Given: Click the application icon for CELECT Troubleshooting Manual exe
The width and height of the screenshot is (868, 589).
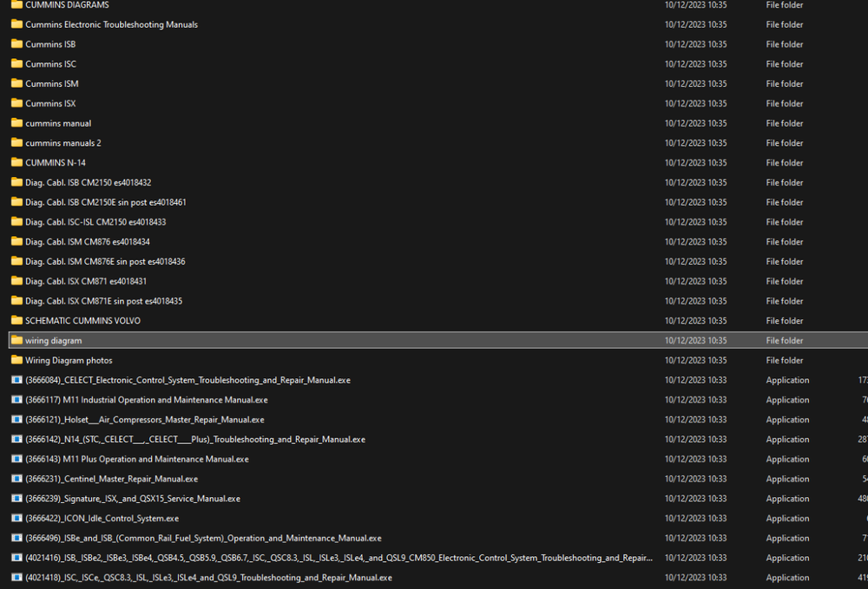Looking at the screenshot, I should coord(16,380).
